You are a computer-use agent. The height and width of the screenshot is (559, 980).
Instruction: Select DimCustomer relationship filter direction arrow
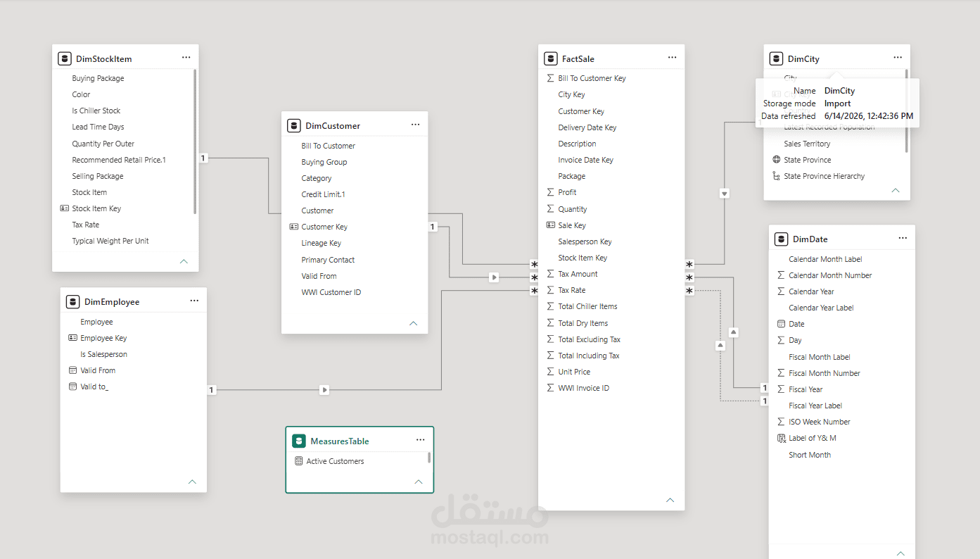click(x=495, y=277)
